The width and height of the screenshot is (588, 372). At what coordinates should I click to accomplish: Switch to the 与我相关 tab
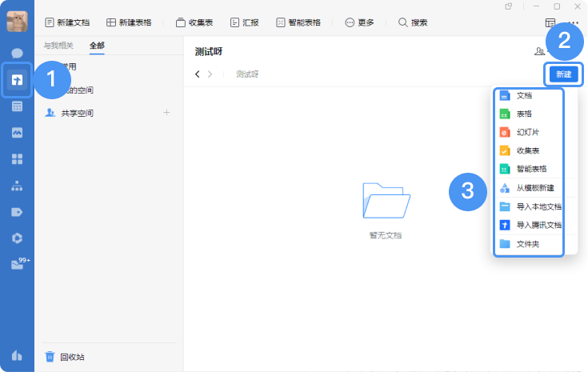[58, 46]
